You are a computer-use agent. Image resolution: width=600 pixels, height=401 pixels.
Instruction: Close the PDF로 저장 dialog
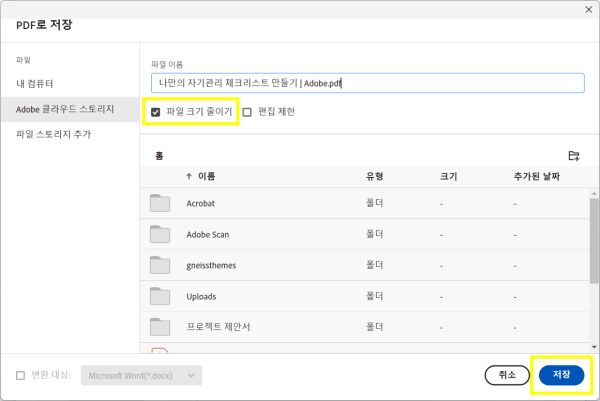589,10
